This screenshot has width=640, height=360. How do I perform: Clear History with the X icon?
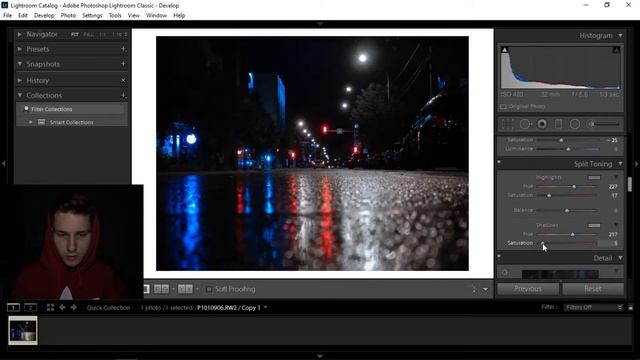coord(123,80)
